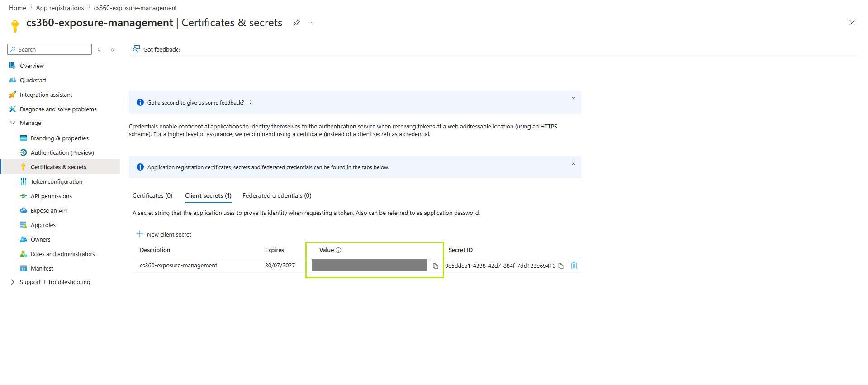Select the cs360-exposure-management description cell
868x385 pixels.
[179, 266]
